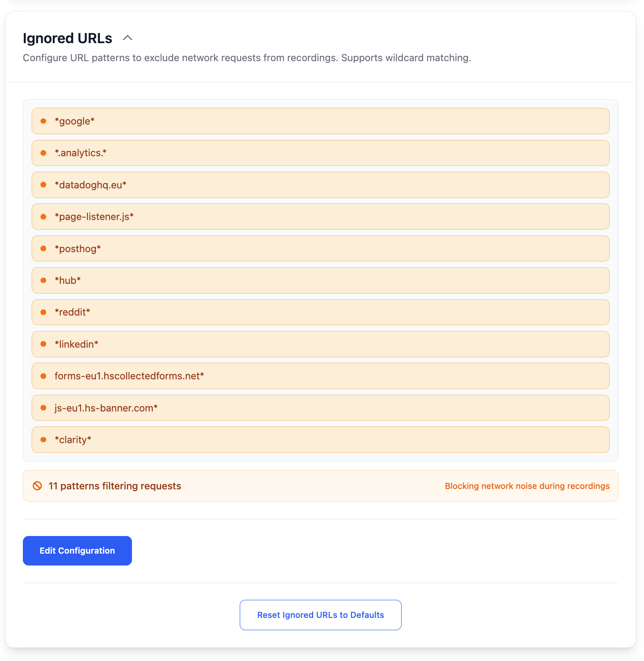The width and height of the screenshot is (644, 661).
Task: Select the *page-listener.js* pattern row
Action: pyautogui.click(x=320, y=217)
